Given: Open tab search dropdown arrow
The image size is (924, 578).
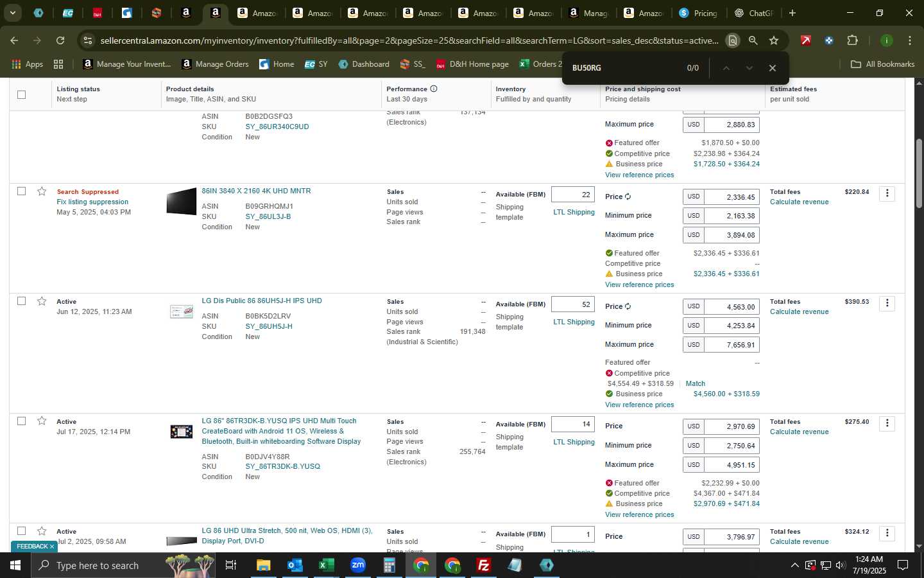Looking at the screenshot, I should [x=12, y=13].
